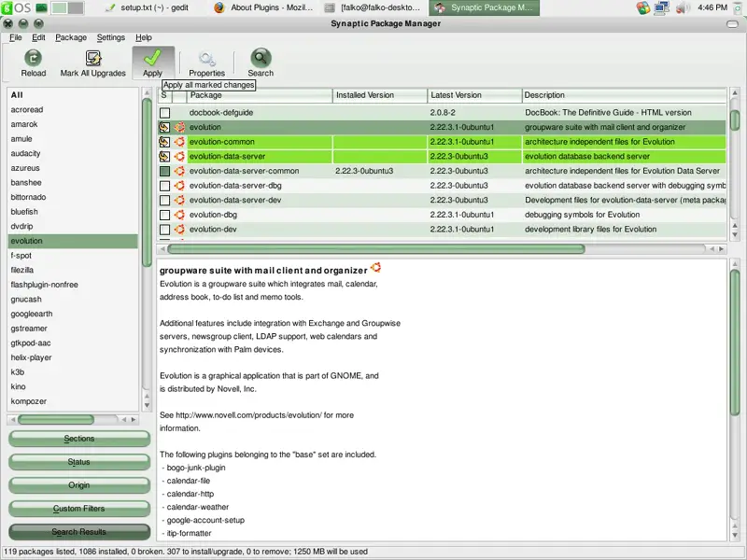Click the Synaptic icon in the taskbar
The height and width of the screenshot is (560, 747).
pos(440,7)
